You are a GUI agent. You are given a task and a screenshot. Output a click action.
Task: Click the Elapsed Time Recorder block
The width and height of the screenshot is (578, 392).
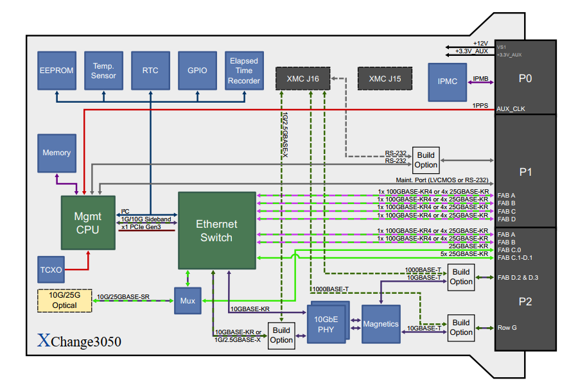tap(244, 71)
